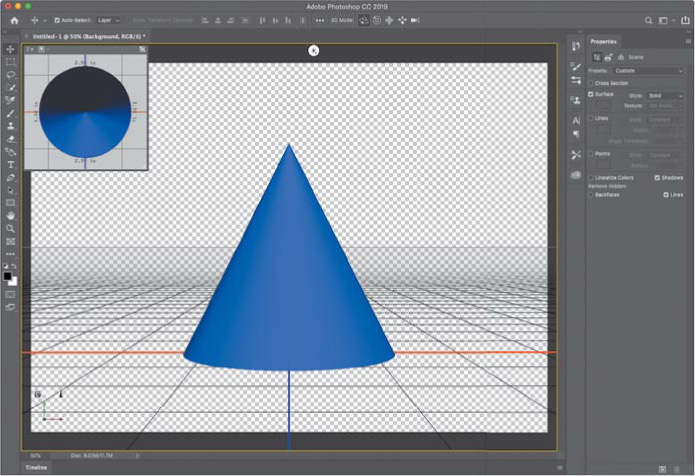
Task: Open the Presets dropdown showing Custom
Action: (x=649, y=71)
